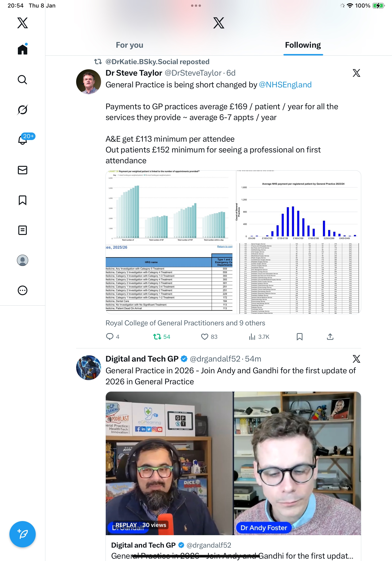Toggle repost on Dr Steve Taylor's post
The height and width of the screenshot is (561, 392).
[157, 337]
